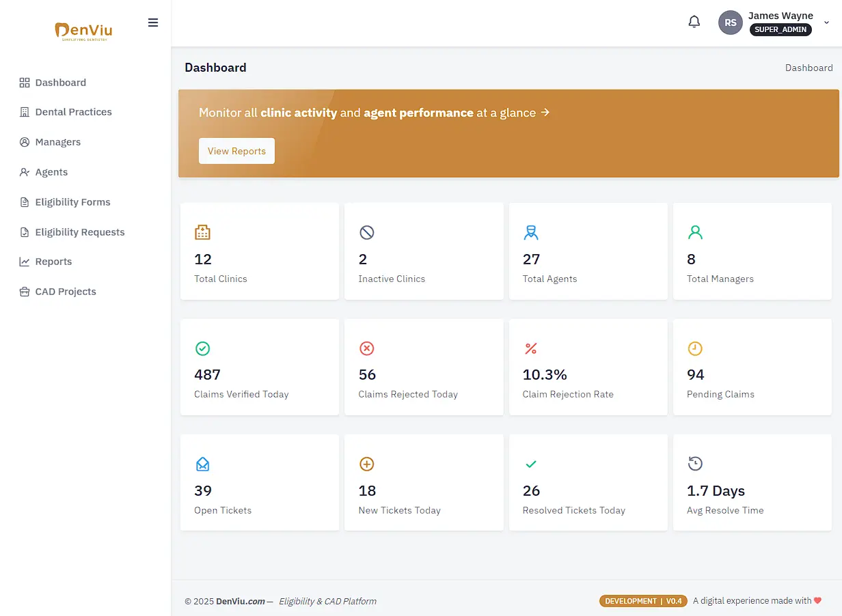Click the Open Tickets envelope icon

tap(202, 464)
